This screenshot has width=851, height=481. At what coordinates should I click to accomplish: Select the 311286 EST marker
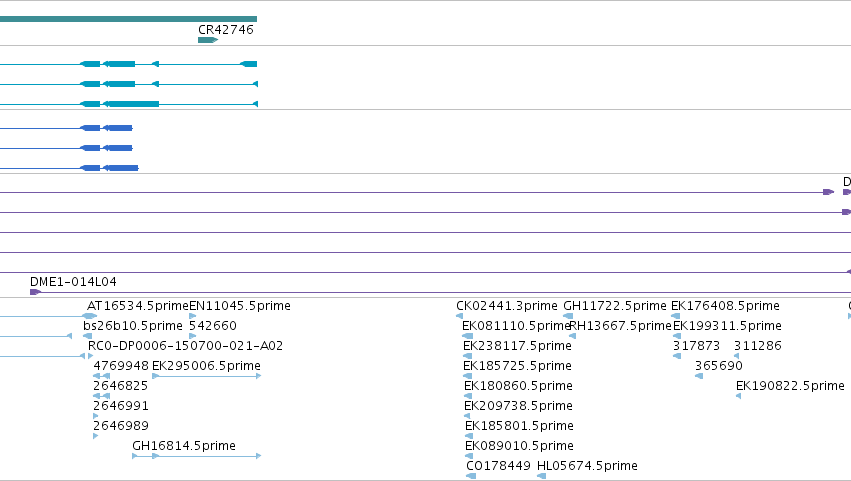(x=736, y=356)
